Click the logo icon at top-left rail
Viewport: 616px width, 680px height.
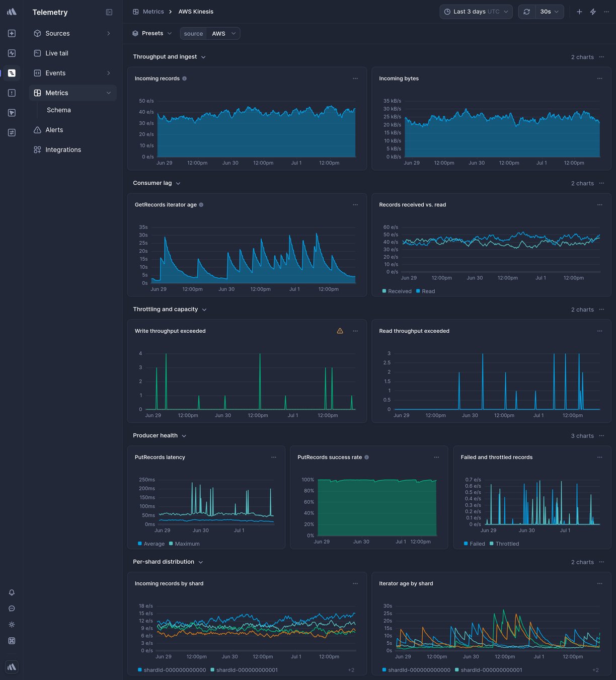[12, 12]
